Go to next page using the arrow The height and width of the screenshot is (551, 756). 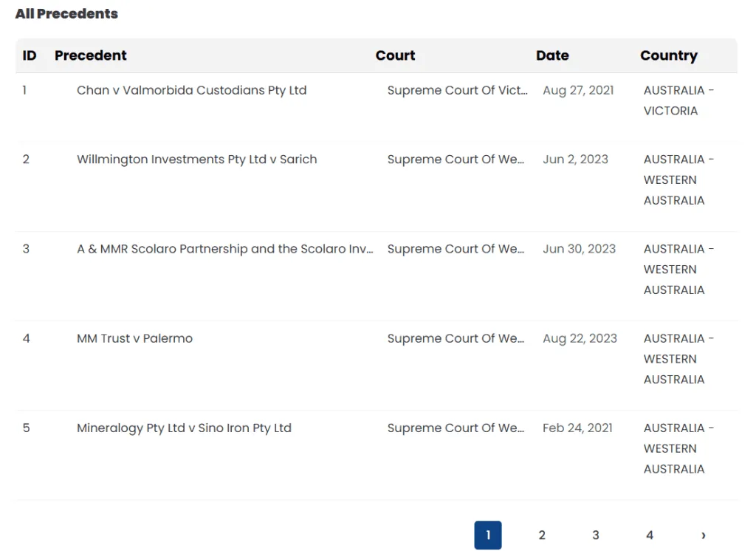704,535
